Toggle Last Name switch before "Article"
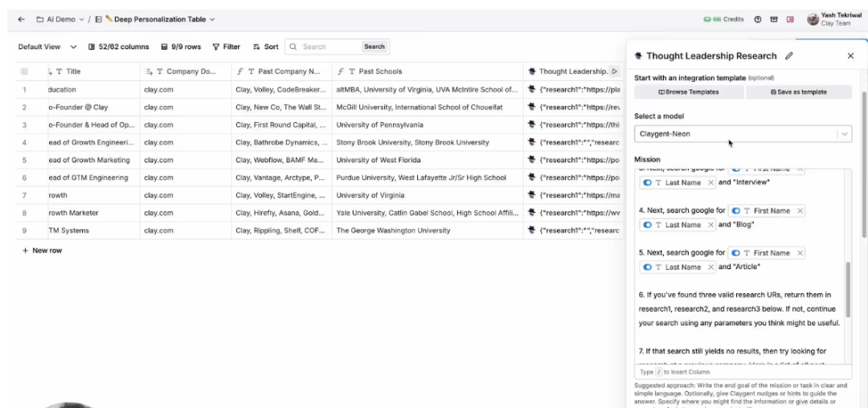 (x=647, y=267)
